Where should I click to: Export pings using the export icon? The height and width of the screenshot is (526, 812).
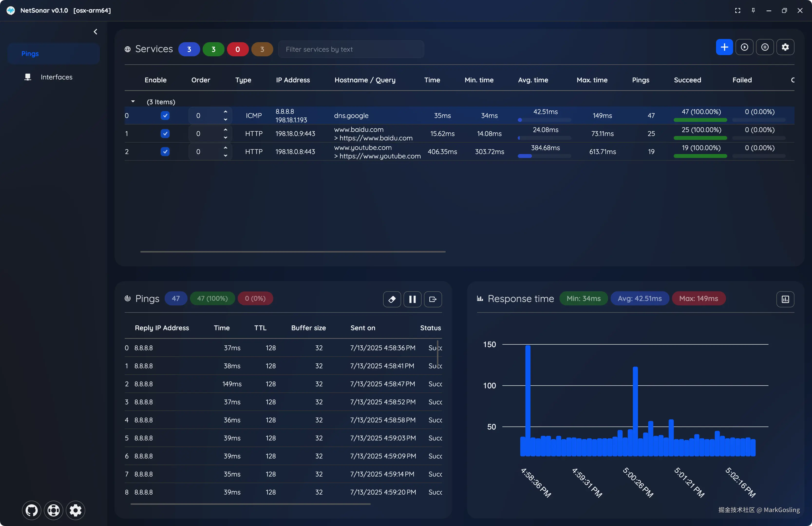(433, 299)
